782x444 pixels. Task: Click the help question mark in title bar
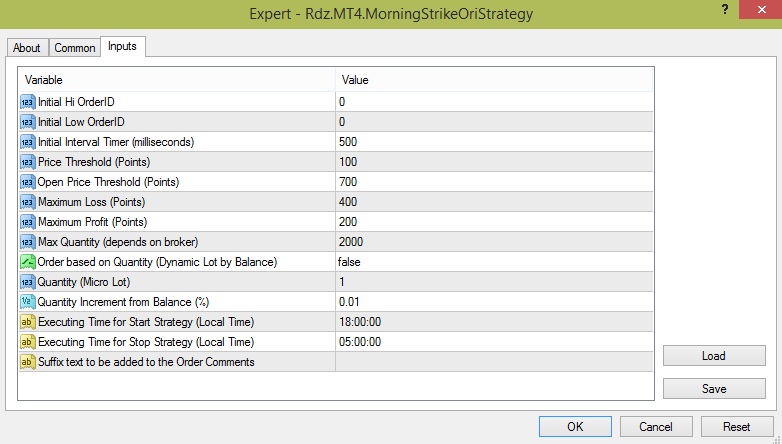tap(725, 9)
